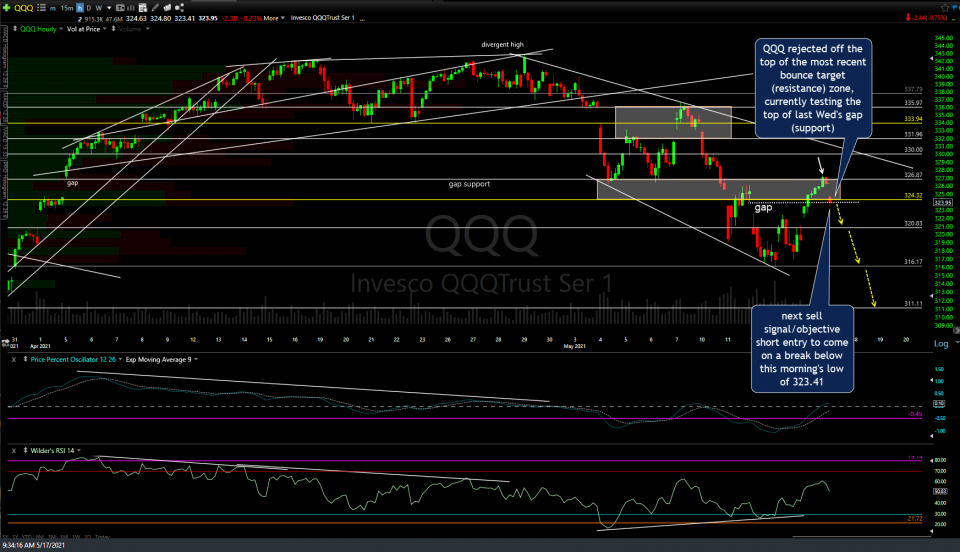Screen dimensions: 960x552
Task: Click the 320.83 price level label
Action: tap(913, 224)
